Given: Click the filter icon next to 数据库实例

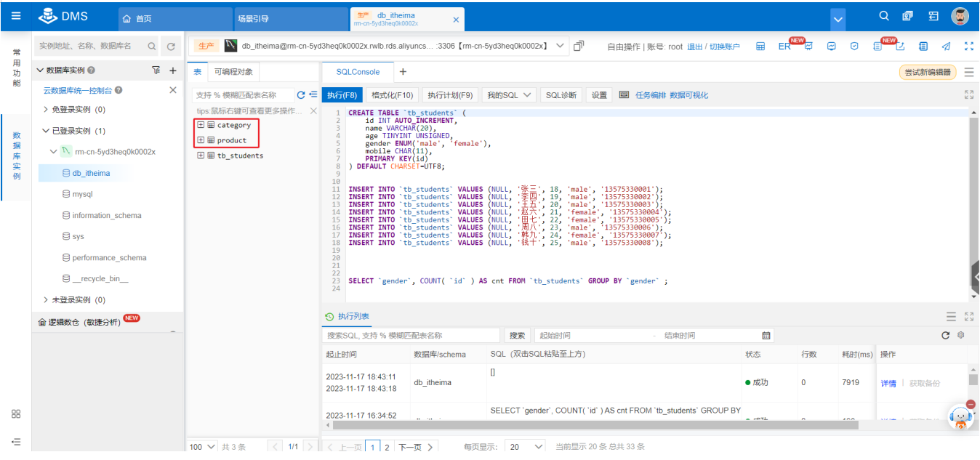Looking at the screenshot, I should [x=156, y=70].
